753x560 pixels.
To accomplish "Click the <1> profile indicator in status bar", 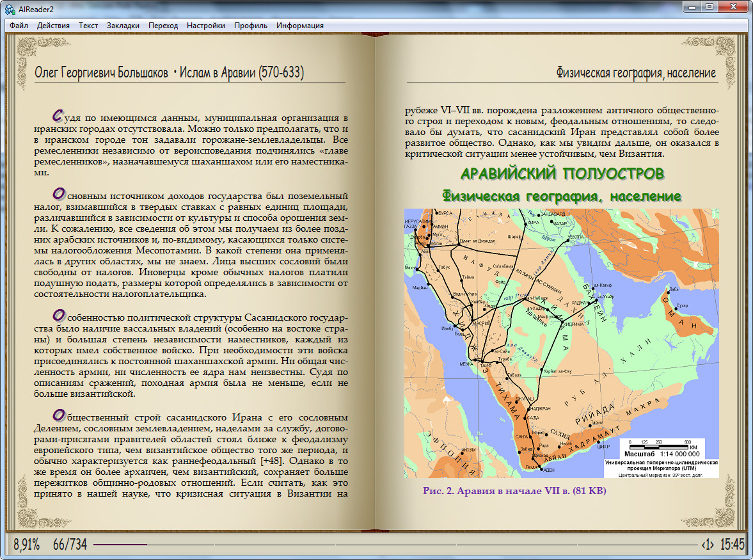I will click(708, 545).
